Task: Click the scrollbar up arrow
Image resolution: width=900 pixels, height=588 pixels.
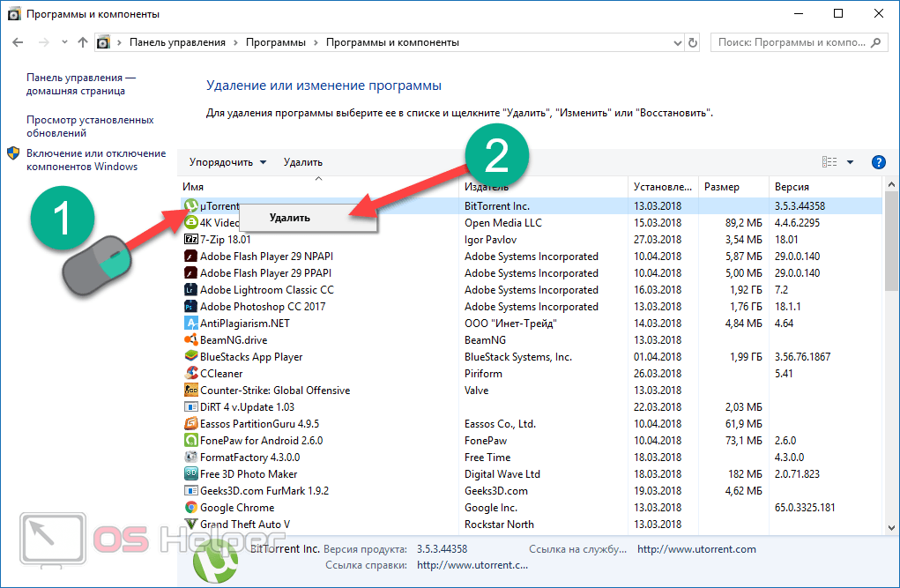Action: 891,184
